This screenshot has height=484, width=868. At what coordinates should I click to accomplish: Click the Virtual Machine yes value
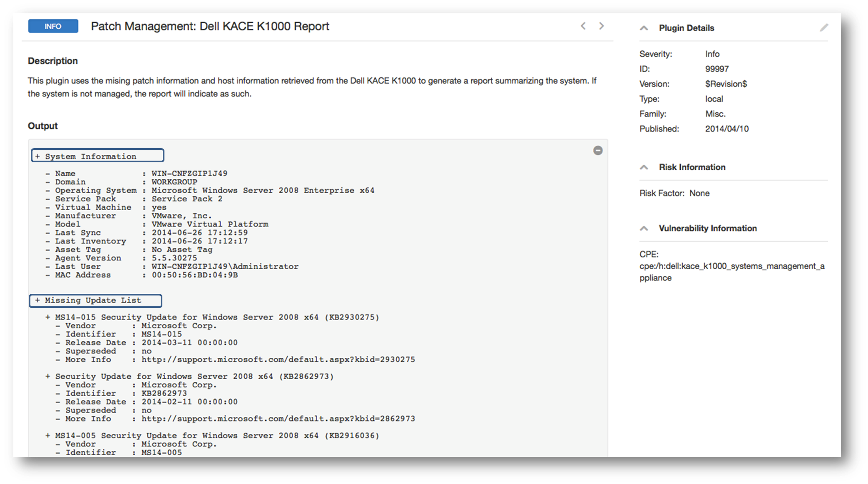159,207
